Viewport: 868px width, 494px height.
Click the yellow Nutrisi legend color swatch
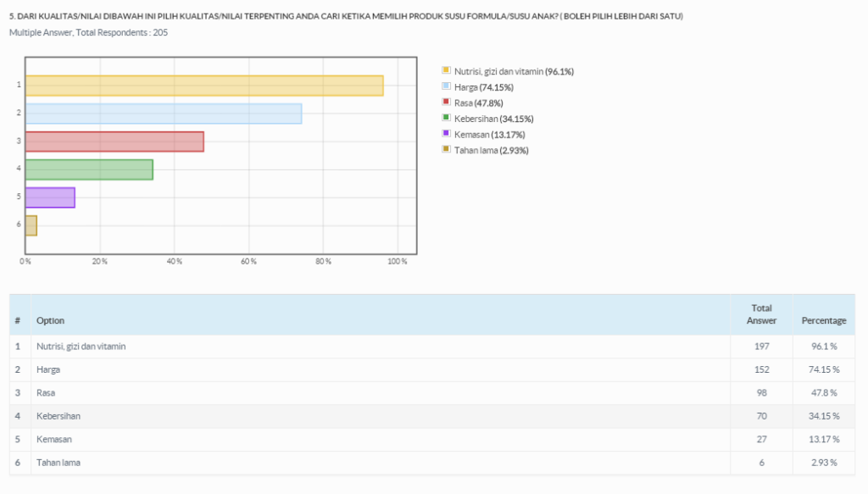click(x=446, y=70)
